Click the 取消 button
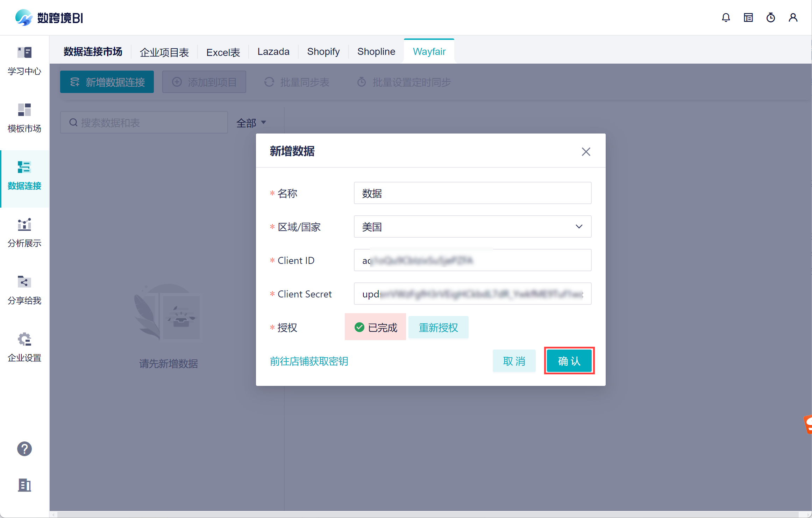Image resolution: width=812 pixels, height=518 pixels. click(514, 361)
